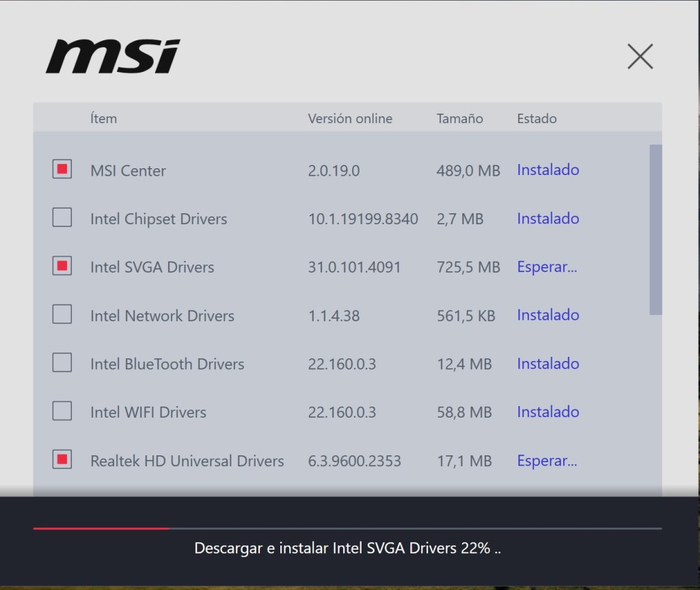700x590 pixels.
Task: Click the Descargar e instalar status message
Action: (347, 548)
